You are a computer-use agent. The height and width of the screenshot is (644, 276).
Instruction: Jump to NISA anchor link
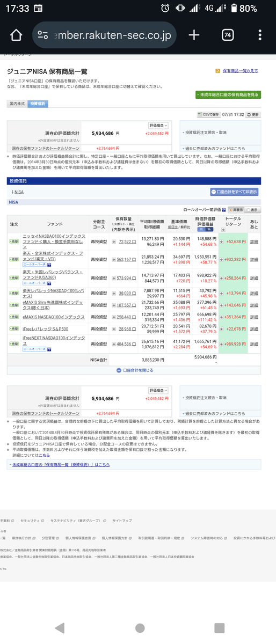(x=18, y=192)
